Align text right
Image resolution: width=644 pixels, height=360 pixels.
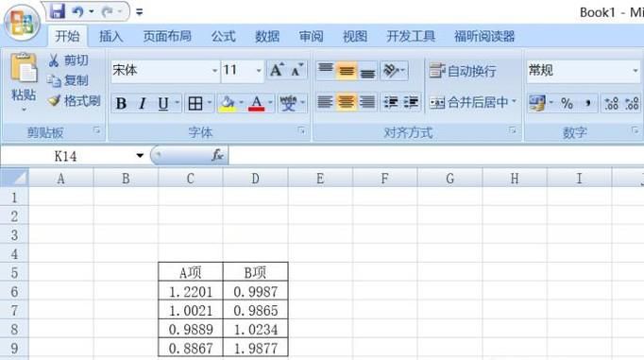[367, 101]
